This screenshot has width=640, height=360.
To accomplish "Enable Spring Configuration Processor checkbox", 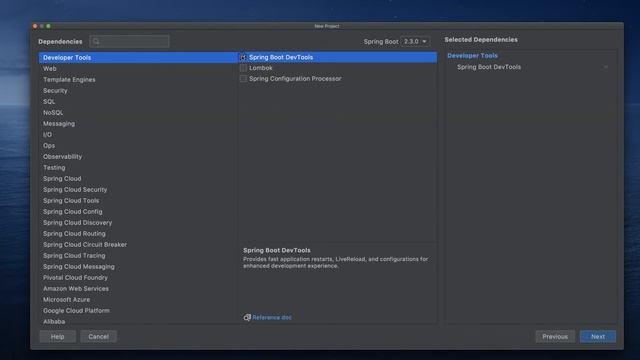I will click(x=243, y=78).
